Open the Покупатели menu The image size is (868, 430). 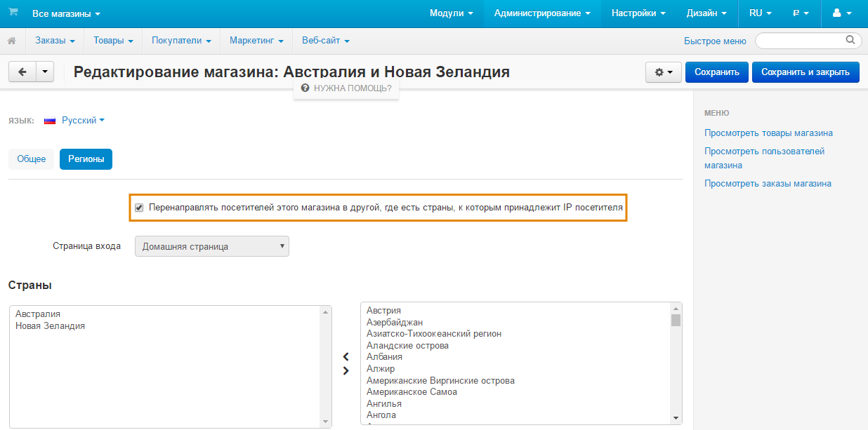click(181, 41)
